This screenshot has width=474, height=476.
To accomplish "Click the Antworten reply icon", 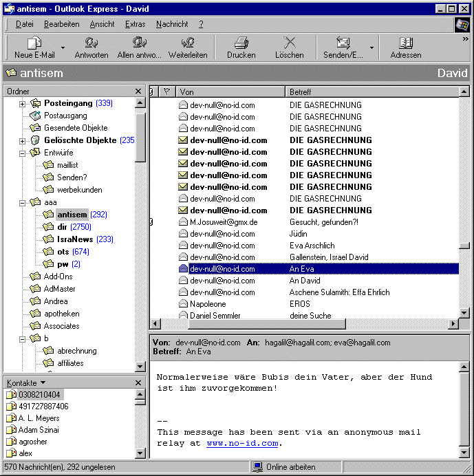I will [x=91, y=43].
